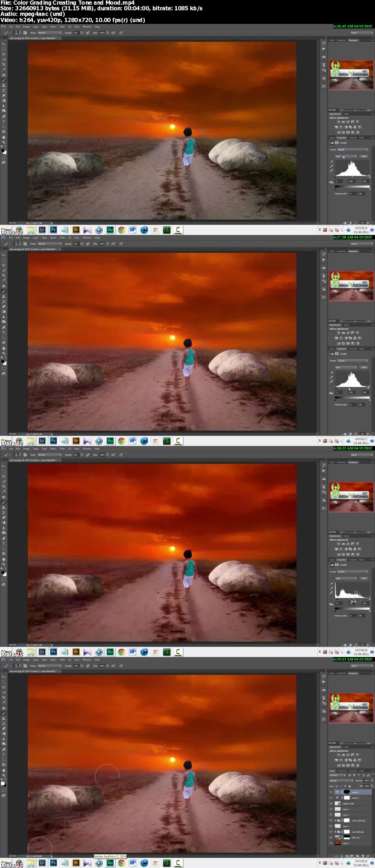This screenshot has width=375, height=868.
Task: Select the Rectangular Marquee tool in the 00:03:15 frame
Action: click(3, 682)
